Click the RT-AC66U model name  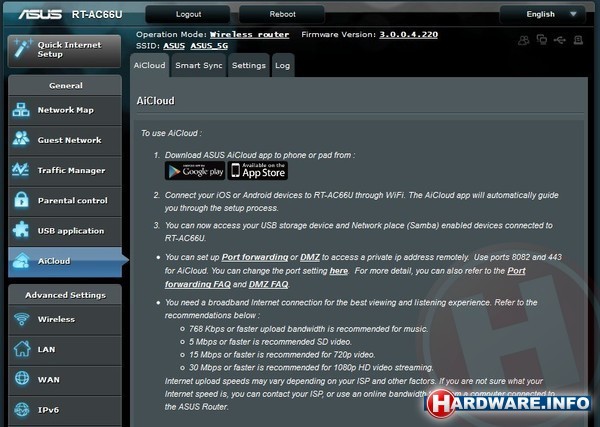(97, 15)
